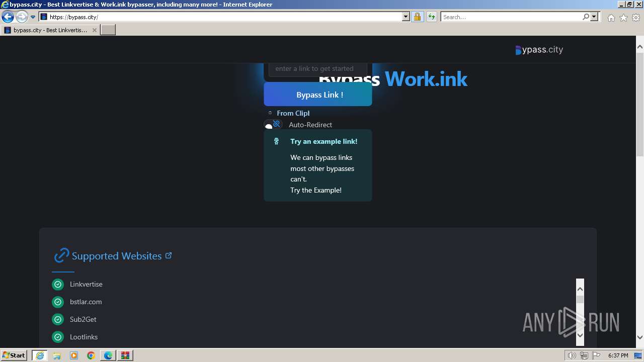Click the green checkmark next to Linkvertise
The width and height of the screenshot is (644, 362).
(58, 285)
